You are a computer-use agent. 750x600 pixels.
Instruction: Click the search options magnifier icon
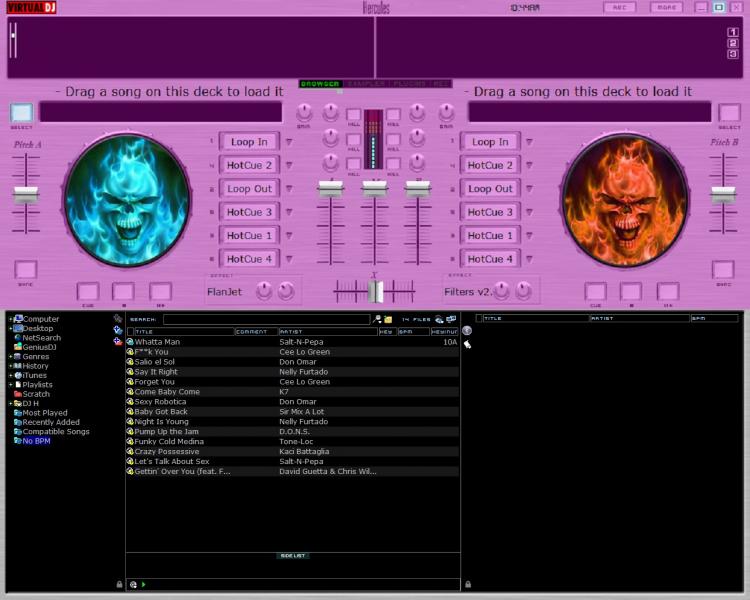click(x=377, y=319)
